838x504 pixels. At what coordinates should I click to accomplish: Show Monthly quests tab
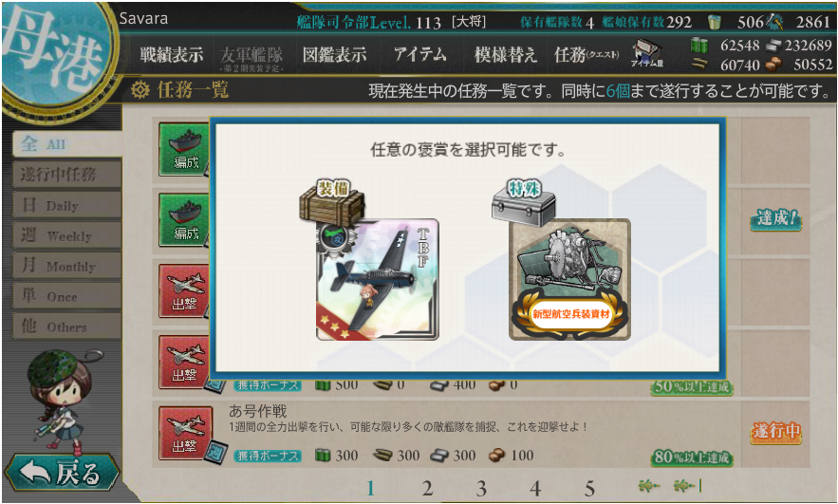point(66,266)
